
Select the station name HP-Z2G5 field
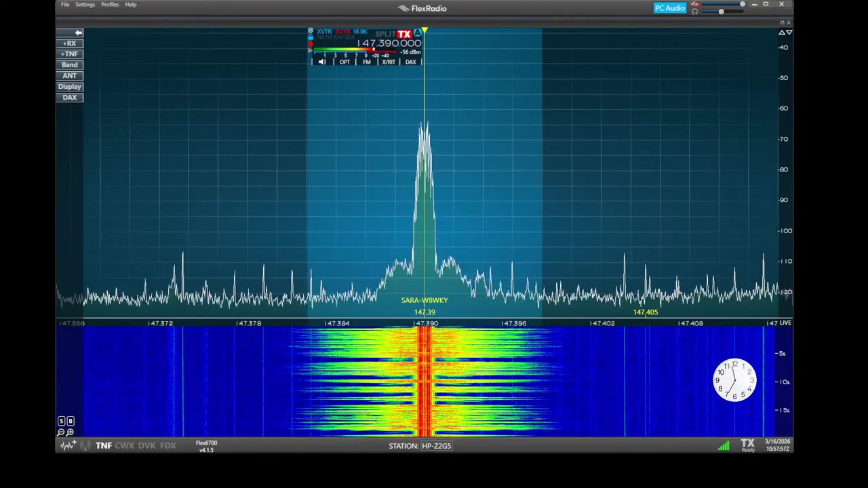click(x=436, y=446)
